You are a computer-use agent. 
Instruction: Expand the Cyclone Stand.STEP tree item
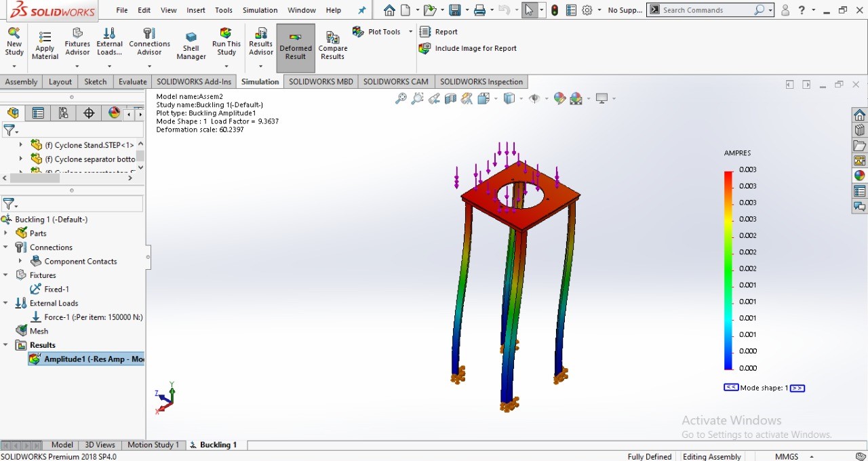20,144
